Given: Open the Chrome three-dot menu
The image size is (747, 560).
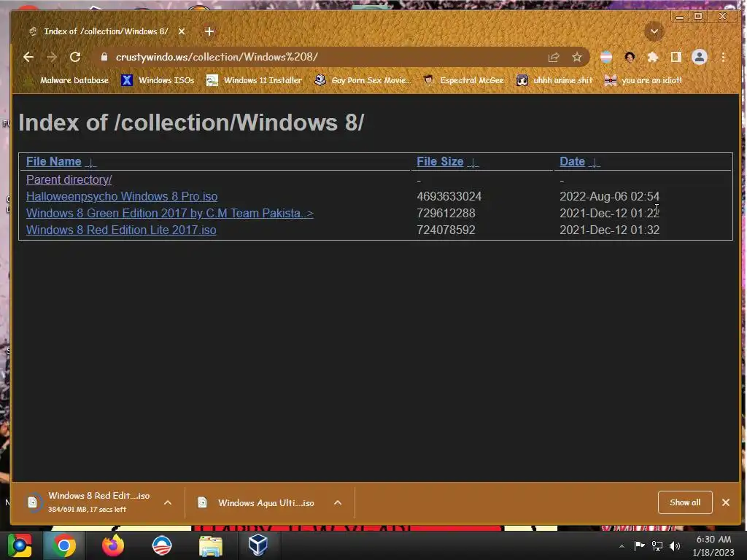Looking at the screenshot, I should pyautogui.click(x=723, y=57).
